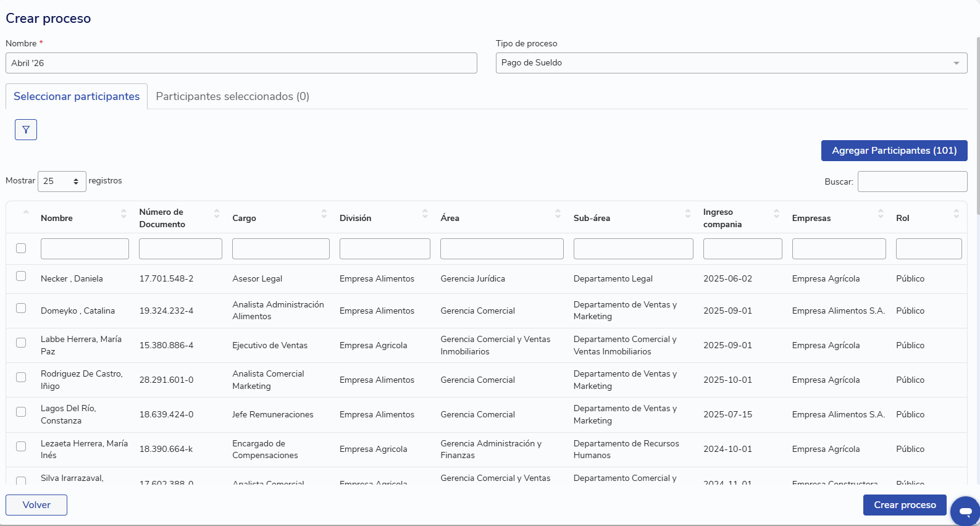Viewport: 980px width, 526px height.
Task: Click Departamento de Recursos Humanos cell
Action: tap(626, 449)
